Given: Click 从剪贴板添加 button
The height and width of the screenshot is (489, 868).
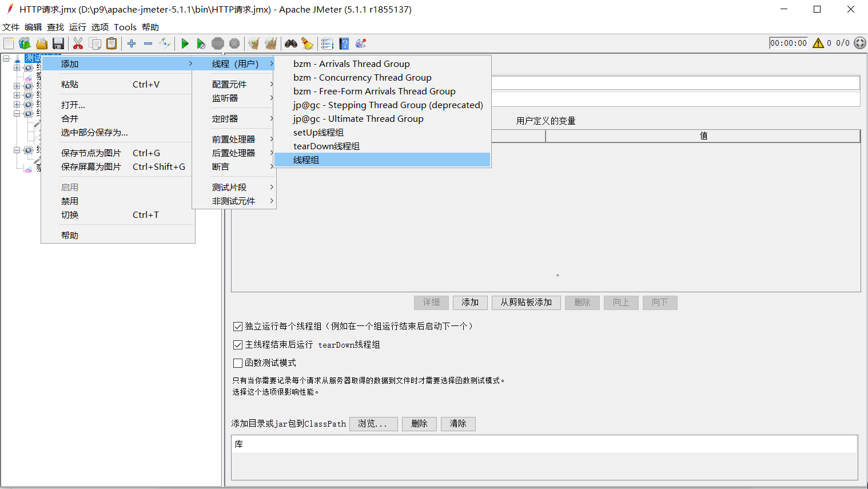Looking at the screenshot, I should tap(526, 303).
